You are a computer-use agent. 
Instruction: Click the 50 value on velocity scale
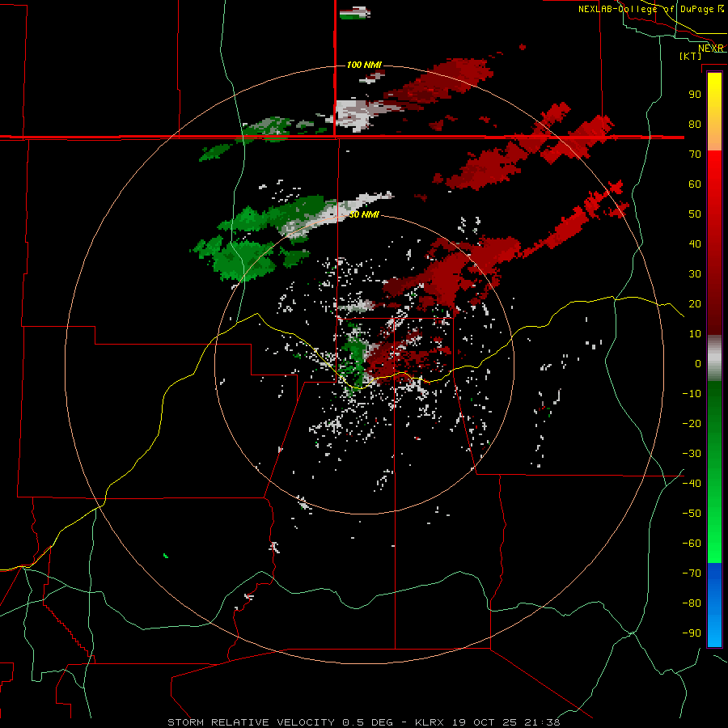pyautogui.click(x=695, y=214)
